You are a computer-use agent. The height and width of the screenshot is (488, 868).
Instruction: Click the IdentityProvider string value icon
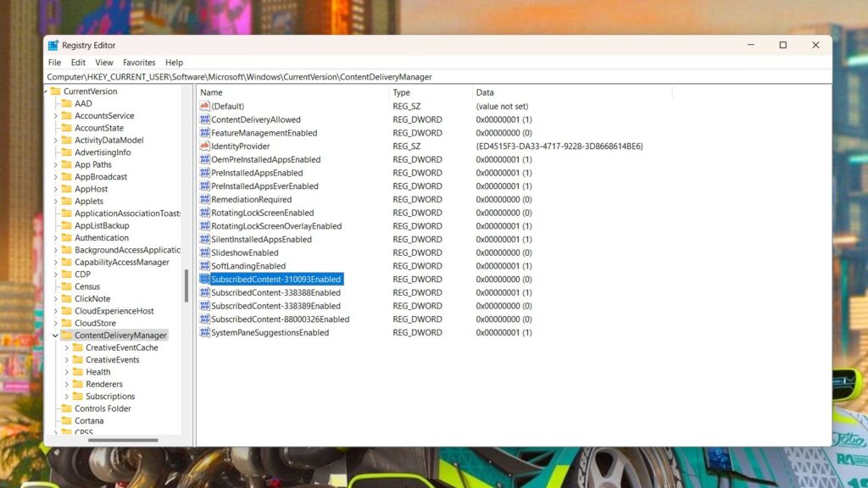tap(204, 146)
